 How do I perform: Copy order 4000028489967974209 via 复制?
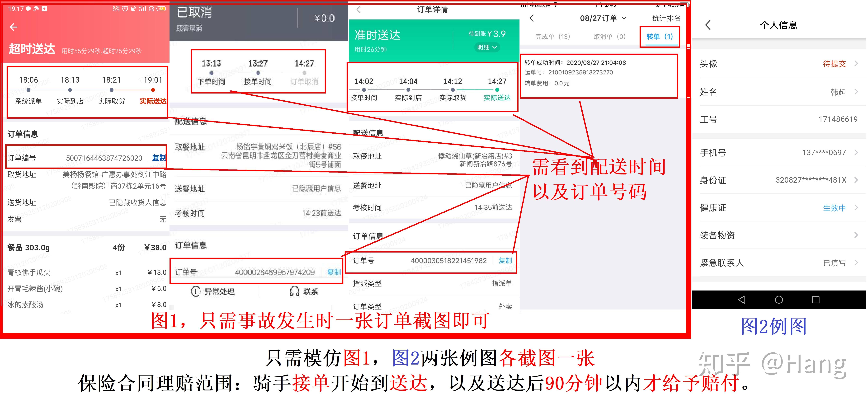pyautogui.click(x=334, y=272)
